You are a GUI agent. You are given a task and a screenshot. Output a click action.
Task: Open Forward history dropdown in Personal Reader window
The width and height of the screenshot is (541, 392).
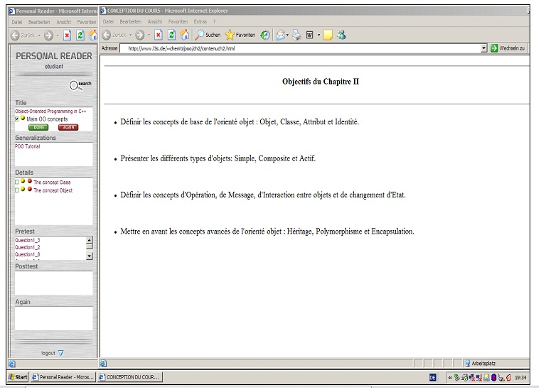point(58,36)
